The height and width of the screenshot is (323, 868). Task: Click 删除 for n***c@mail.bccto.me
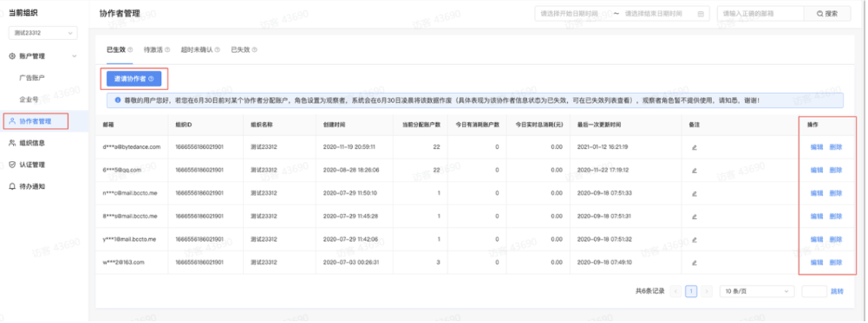click(x=836, y=194)
